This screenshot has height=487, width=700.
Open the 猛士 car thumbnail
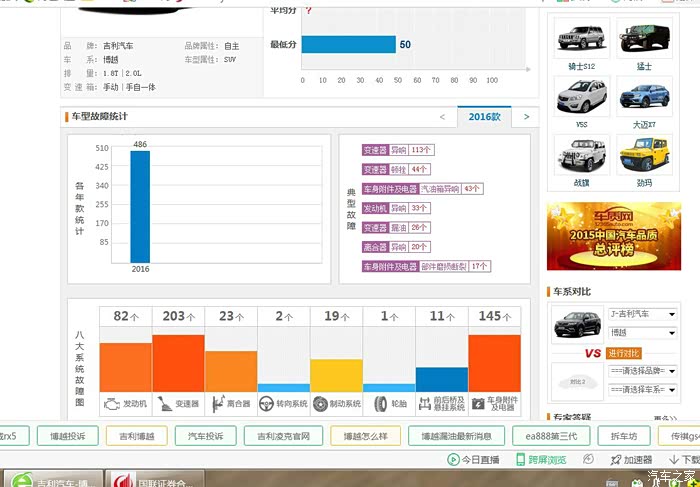click(645, 38)
